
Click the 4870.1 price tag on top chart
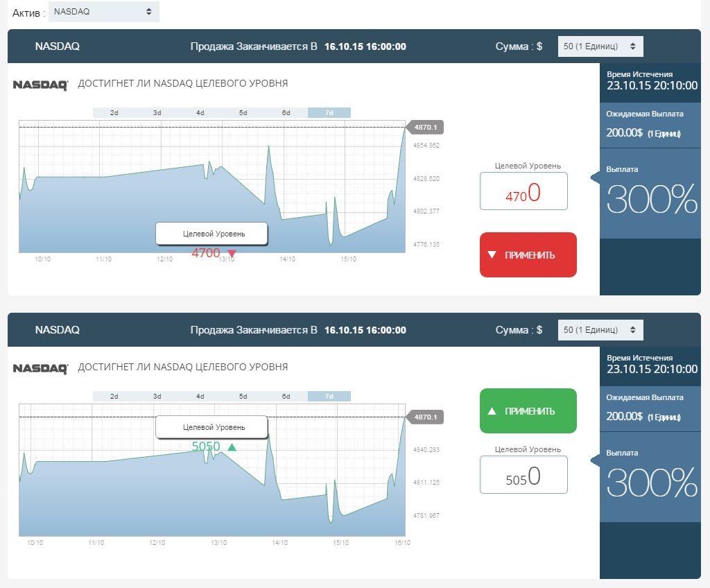[x=425, y=128]
